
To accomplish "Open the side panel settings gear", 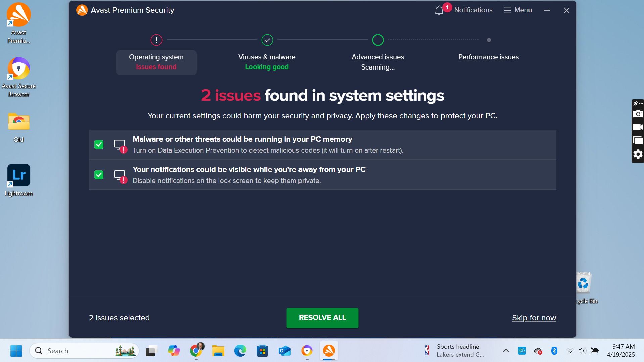I will pos(638,154).
